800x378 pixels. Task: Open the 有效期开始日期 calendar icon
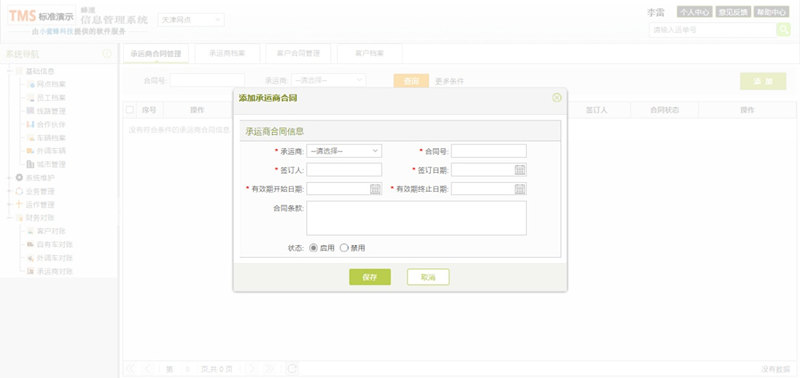click(375, 189)
